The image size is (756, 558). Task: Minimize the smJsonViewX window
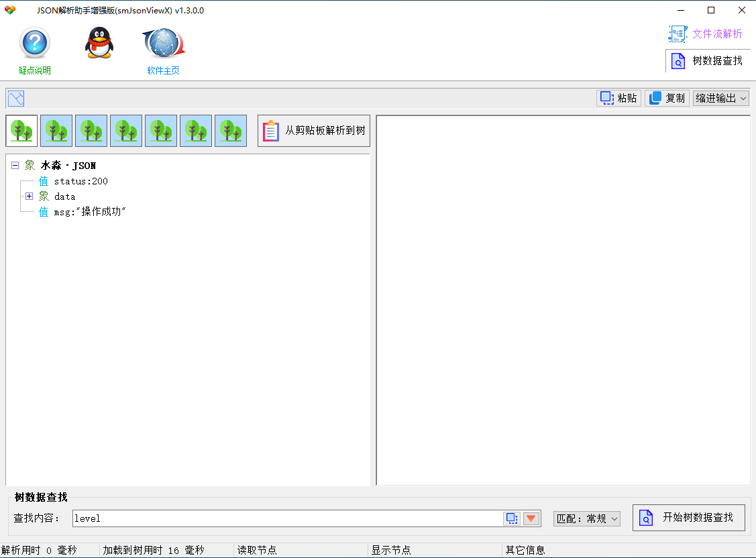(x=681, y=10)
